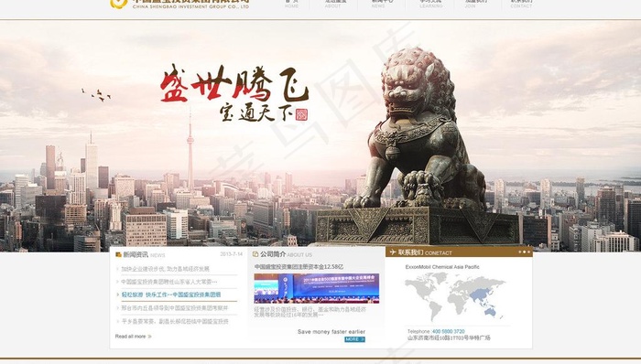Click the blue MORE button
This screenshot has height=364, width=641.
coord(354,339)
